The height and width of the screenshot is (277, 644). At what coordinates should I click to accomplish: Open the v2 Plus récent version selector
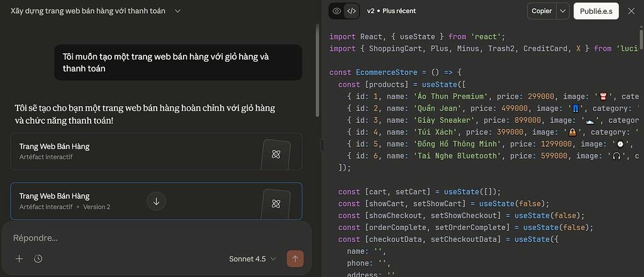tap(391, 11)
